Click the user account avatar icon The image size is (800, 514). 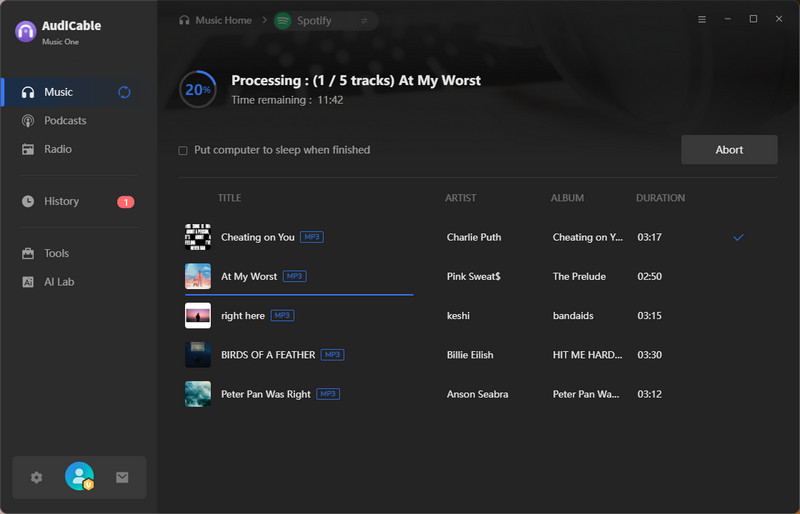point(80,476)
